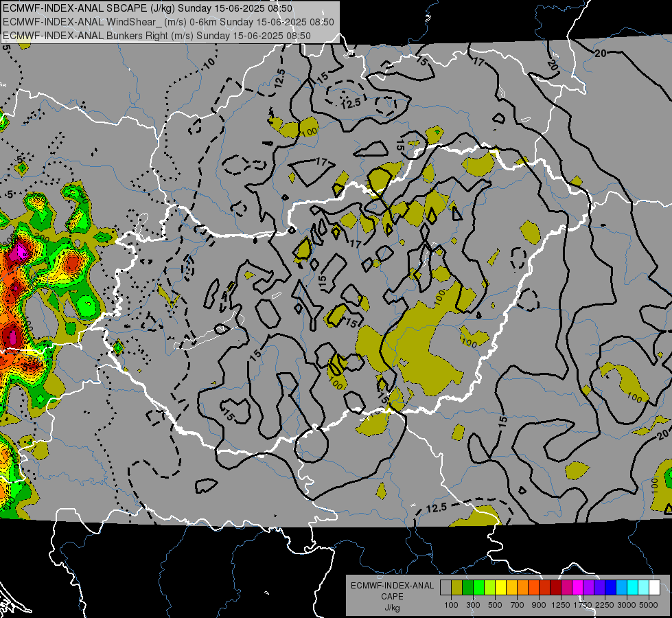
Task: Click the legend tick value 1250
Action: [561, 605]
